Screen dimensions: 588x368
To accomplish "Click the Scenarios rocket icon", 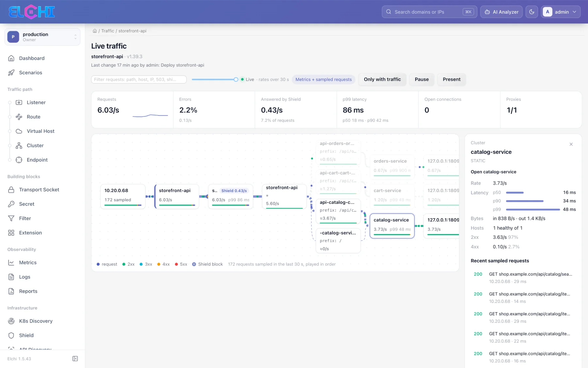I will [x=11, y=73].
